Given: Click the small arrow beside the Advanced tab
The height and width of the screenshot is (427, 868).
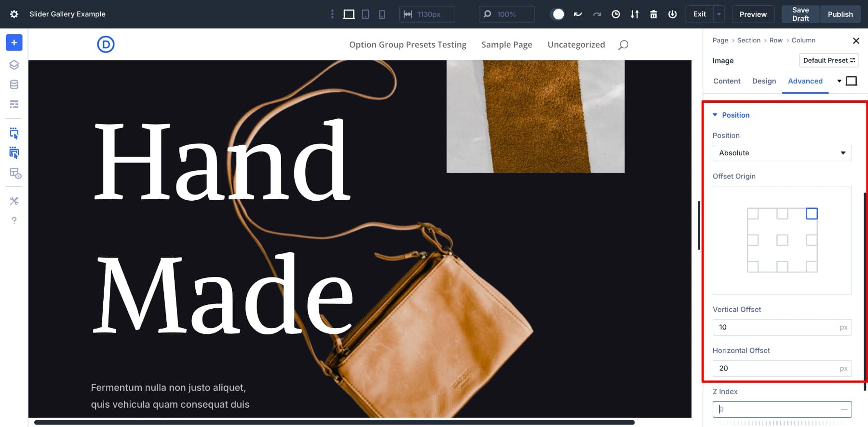Looking at the screenshot, I should coord(839,81).
